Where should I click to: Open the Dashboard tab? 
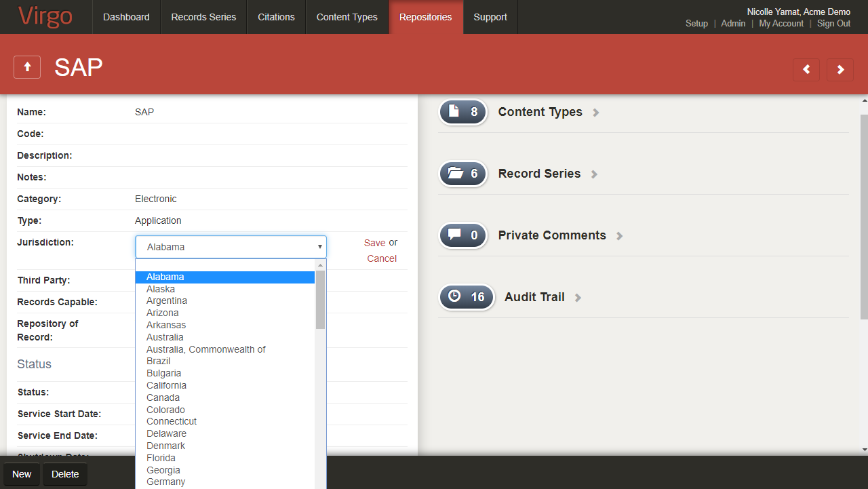tap(126, 17)
